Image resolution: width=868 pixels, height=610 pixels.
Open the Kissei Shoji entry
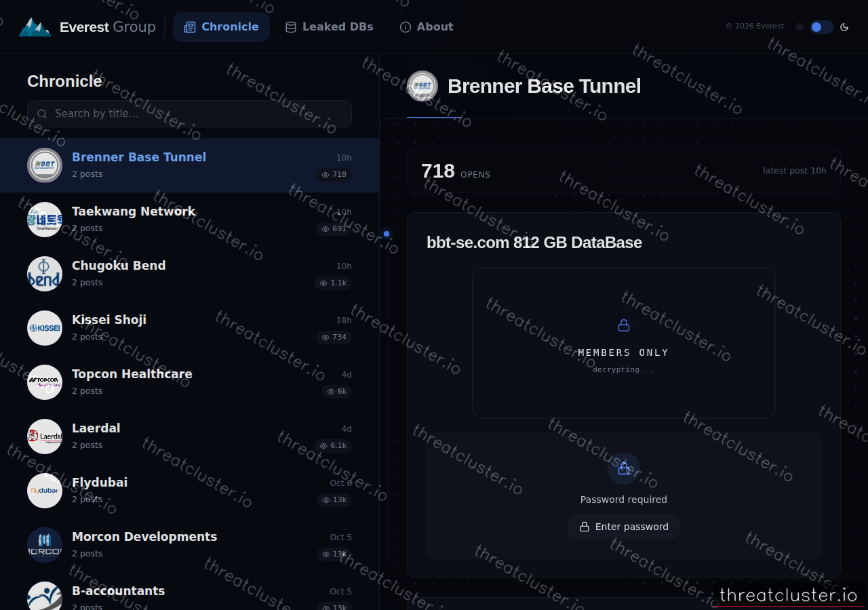189,328
